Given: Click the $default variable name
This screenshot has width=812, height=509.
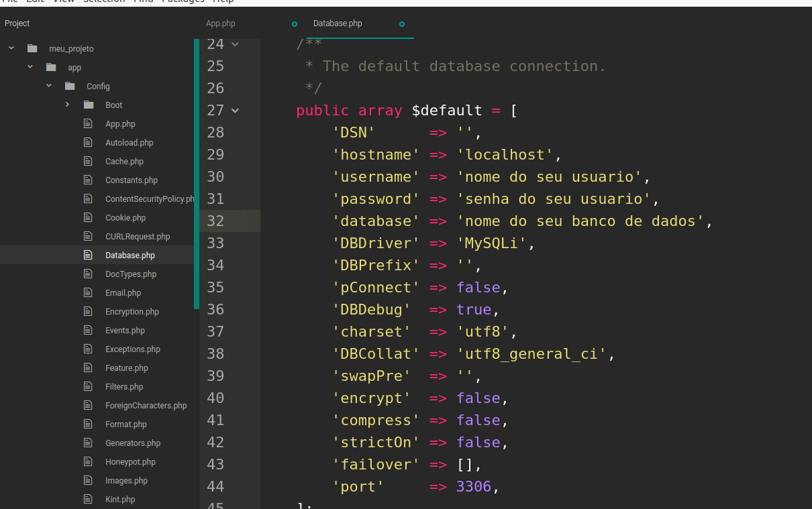Looking at the screenshot, I should pos(447,110).
